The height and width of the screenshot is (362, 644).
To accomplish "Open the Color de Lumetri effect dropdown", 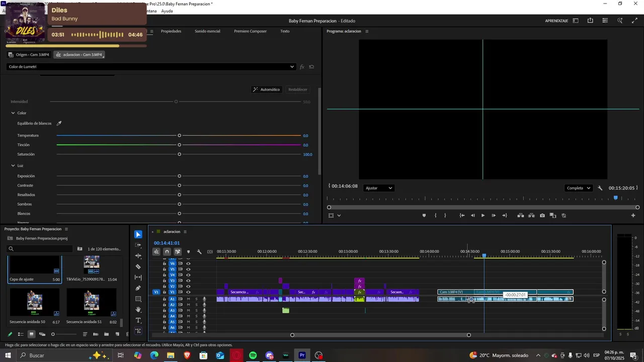I will [151, 67].
